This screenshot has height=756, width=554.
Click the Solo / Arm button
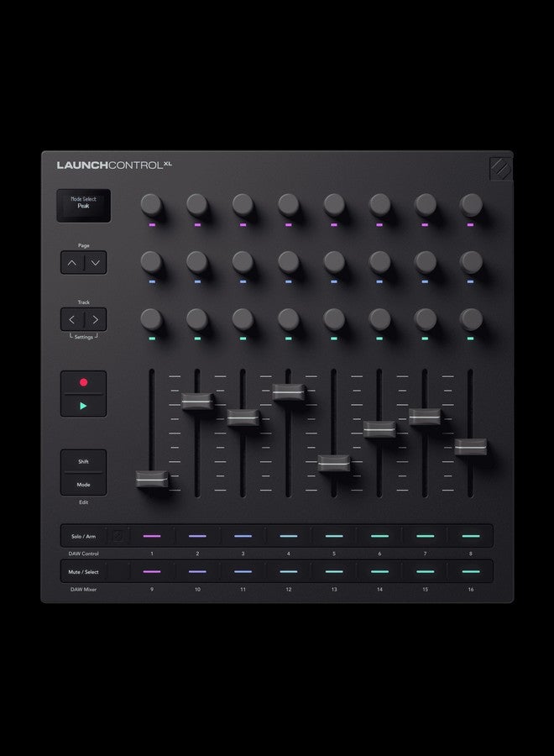pyautogui.click(x=83, y=536)
